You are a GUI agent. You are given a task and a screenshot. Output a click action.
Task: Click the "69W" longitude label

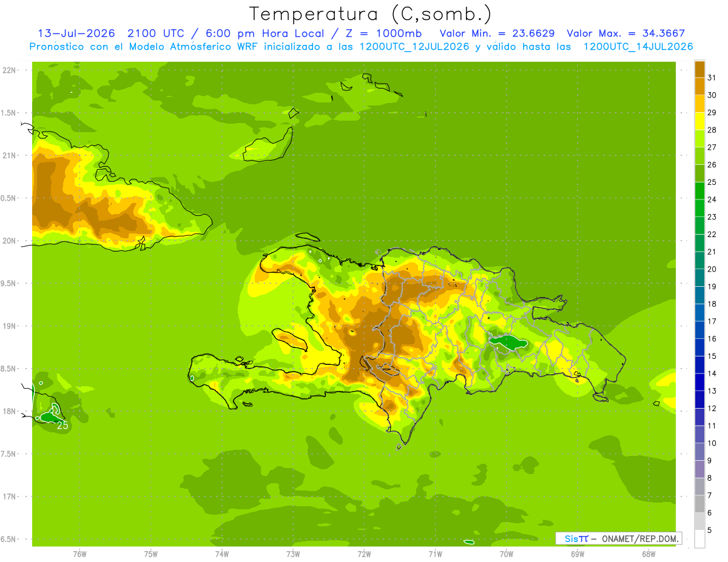click(x=578, y=554)
